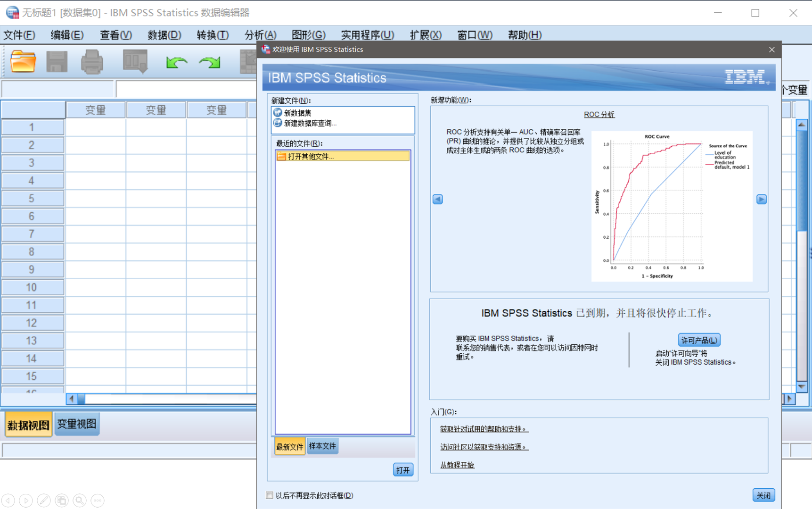
Task: Switch to 数据视图 tab
Action: (28, 425)
